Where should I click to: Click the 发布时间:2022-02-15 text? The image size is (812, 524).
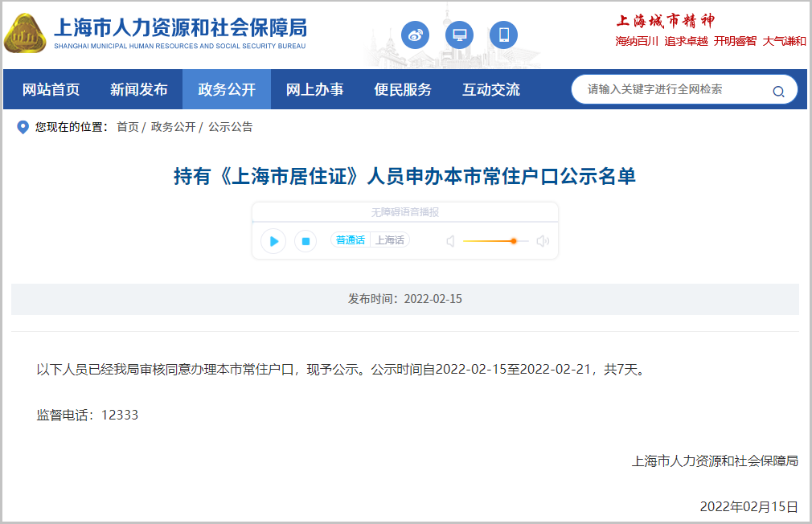coord(405,299)
